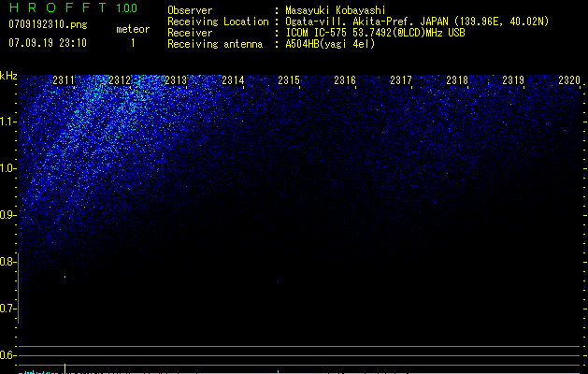
Task: Click the 2318 time marker
Action: [x=457, y=79]
